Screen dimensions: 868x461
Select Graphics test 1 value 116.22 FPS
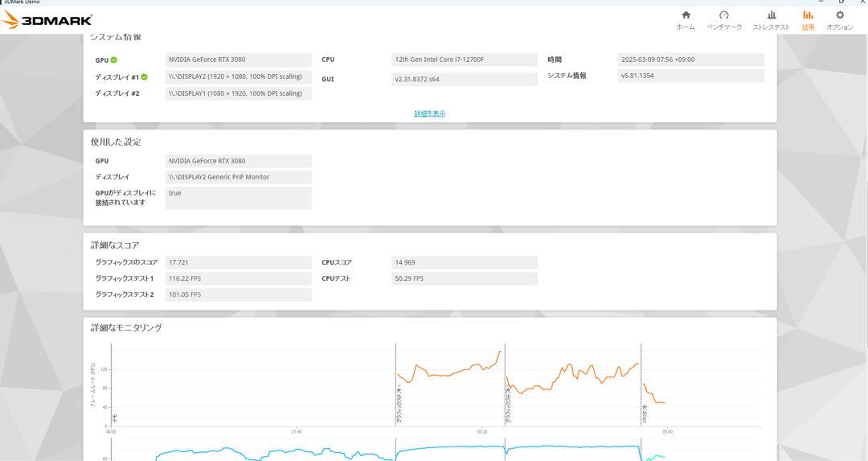pyautogui.click(x=239, y=278)
